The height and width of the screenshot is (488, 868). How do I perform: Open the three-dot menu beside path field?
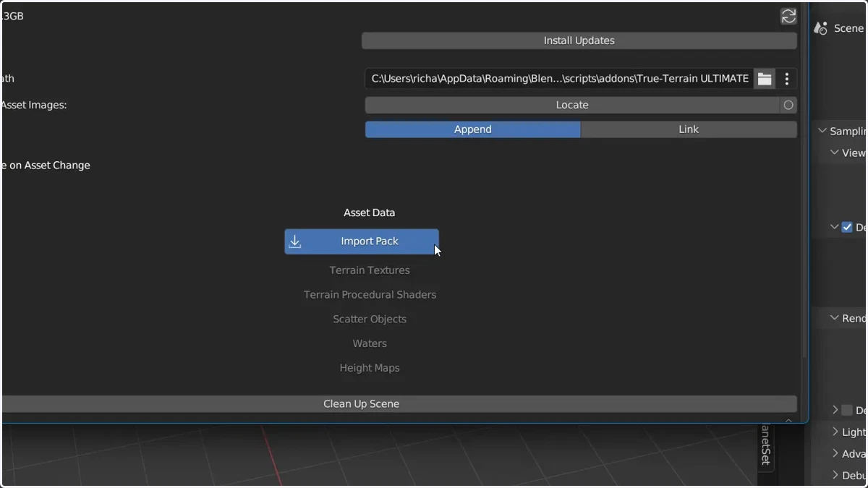coord(787,79)
